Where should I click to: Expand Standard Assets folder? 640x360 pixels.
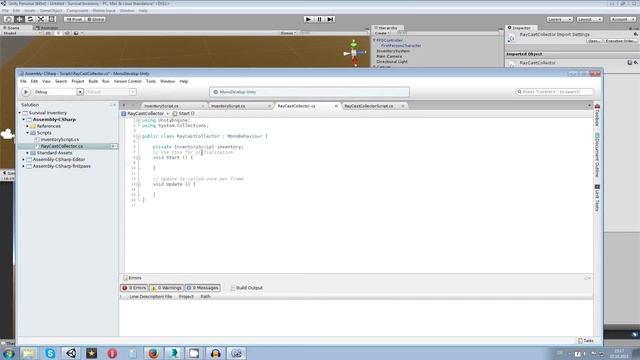coord(28,153)
